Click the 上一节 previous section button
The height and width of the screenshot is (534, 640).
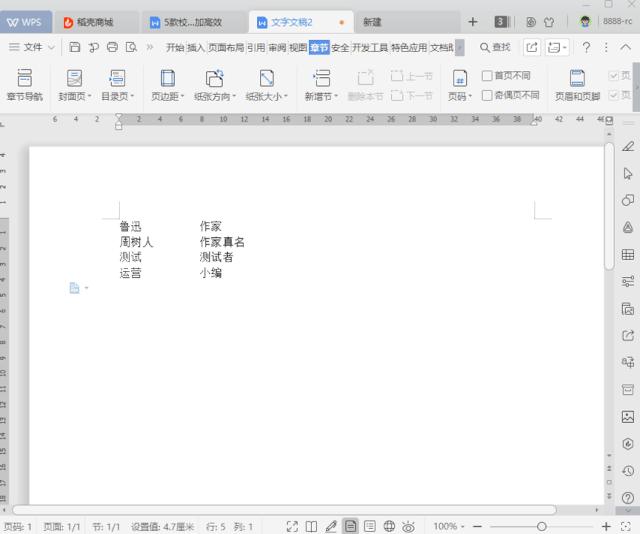(411, 76)
